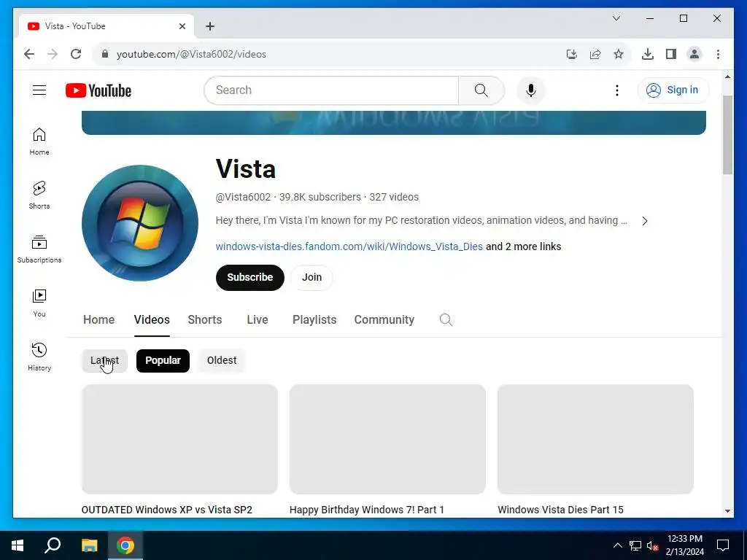Click the browser forward arrow
The image size is (747, 560).
click(53, 54)
